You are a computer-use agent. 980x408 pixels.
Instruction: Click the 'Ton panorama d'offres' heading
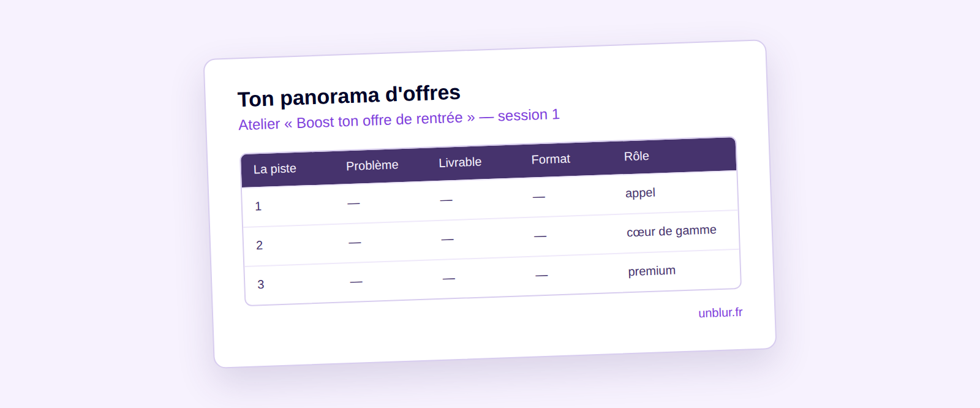(x=349, y=96)
